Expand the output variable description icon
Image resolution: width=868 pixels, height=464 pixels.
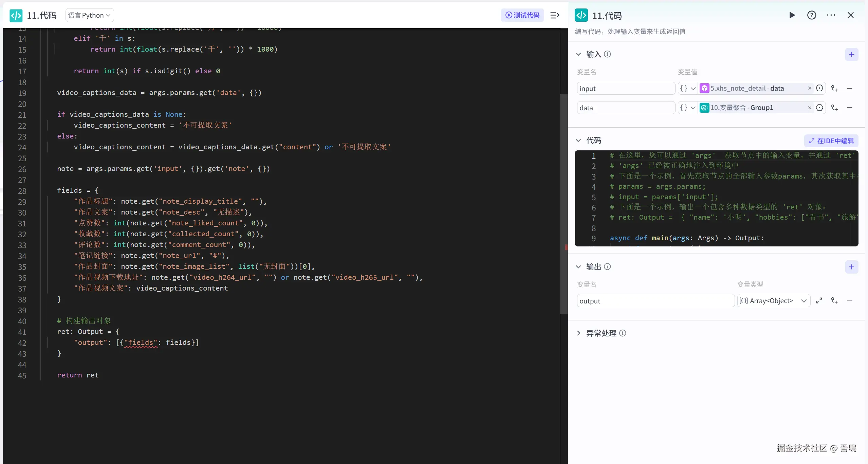click(x=819, y=301)
